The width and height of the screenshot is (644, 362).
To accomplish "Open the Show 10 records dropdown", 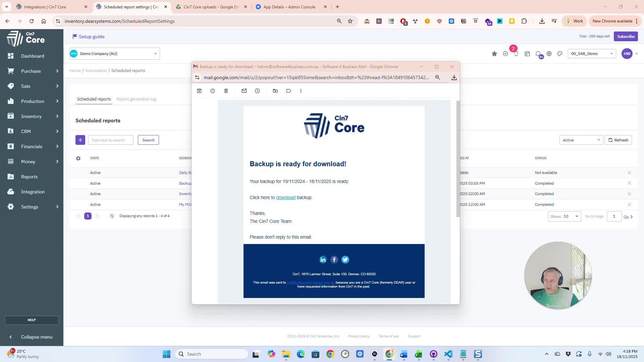I will 564,217.
